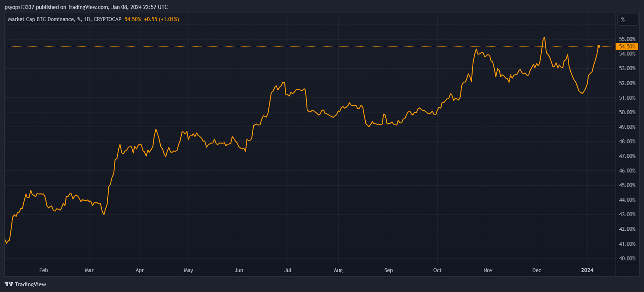Click the Dec label on time axis
Image resolution: width=644 pixels, height=292 pixels.
pos(536,270)
